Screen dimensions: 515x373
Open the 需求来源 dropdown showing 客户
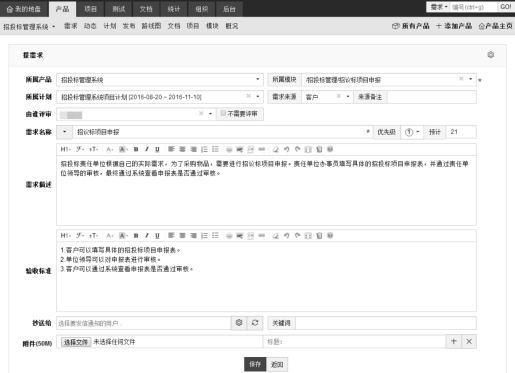(348, 97)
